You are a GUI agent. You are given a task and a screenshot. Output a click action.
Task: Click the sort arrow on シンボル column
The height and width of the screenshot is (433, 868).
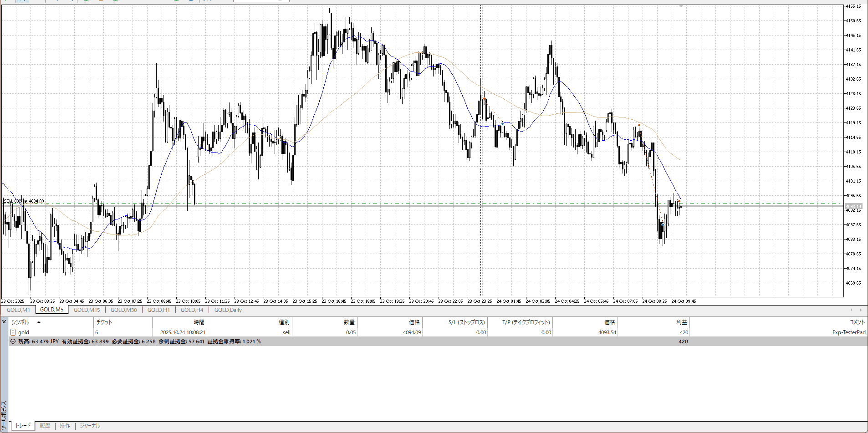coord(39,322)
